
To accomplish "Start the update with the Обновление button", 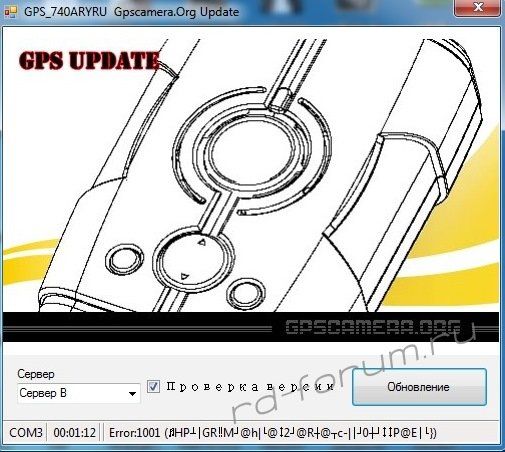I will (419, 387).
